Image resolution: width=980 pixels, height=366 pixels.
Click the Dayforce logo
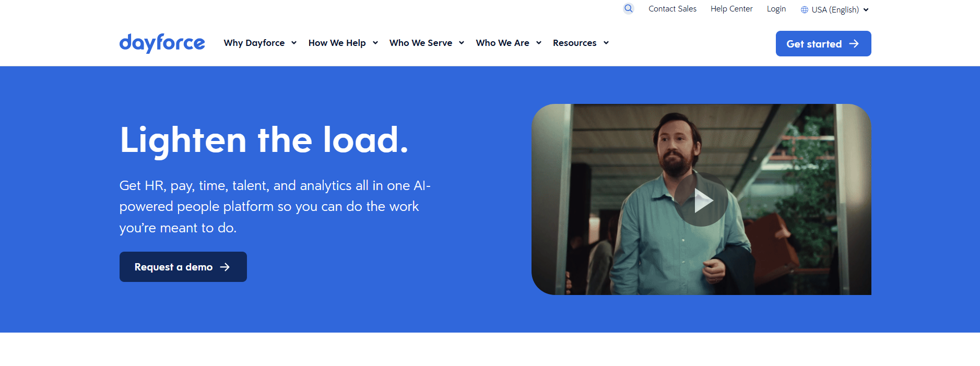162,43
